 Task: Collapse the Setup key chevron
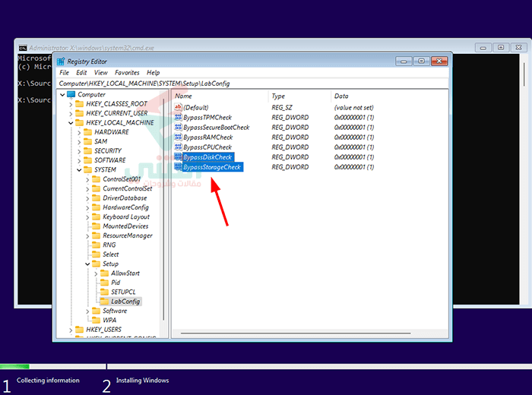click(87, 264)
